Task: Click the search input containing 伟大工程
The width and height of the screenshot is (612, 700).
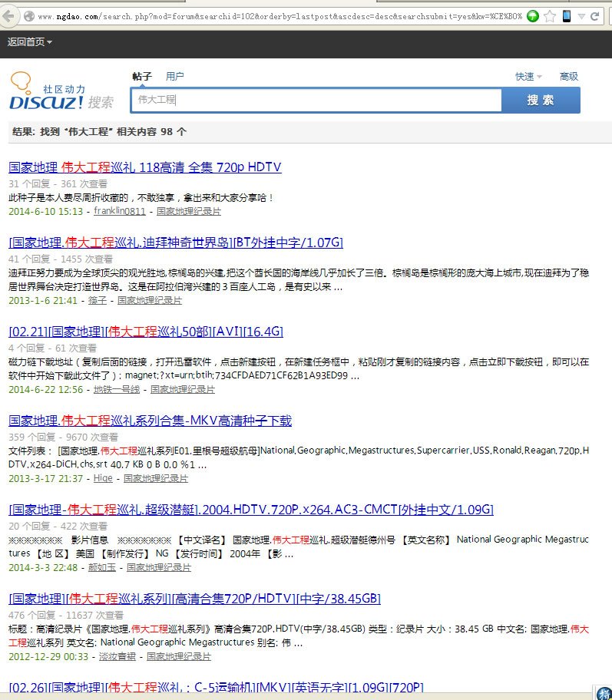Action: (316, 100)
